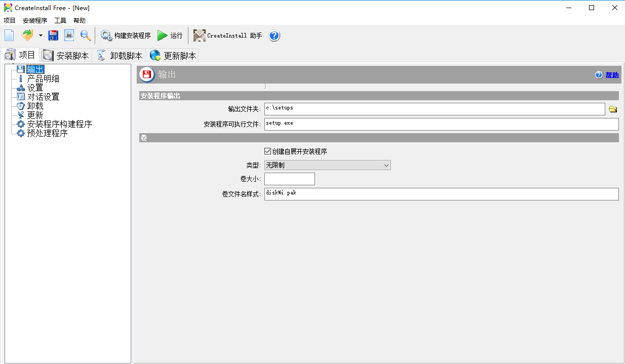The width and height of the screenshot is (625, 364).
Task: Open the 工具 menu
Action: pyautogui.click(x=61, y=20)
